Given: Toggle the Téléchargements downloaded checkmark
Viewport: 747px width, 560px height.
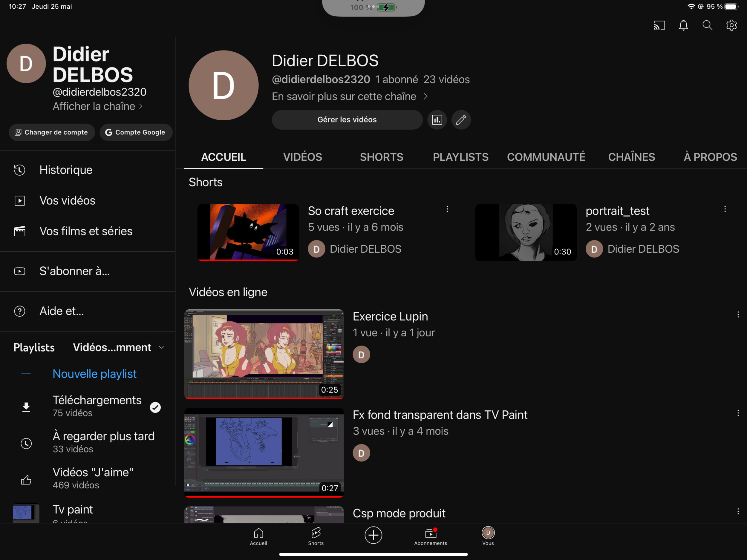Looking at the screenshot, I should pyautogui.click(x=155, y=407).
